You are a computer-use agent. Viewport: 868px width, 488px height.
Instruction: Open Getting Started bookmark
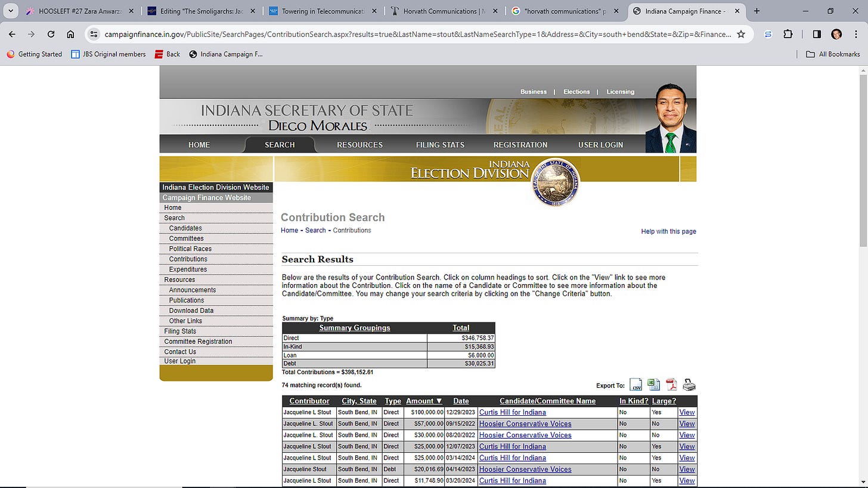coord(35,54)
